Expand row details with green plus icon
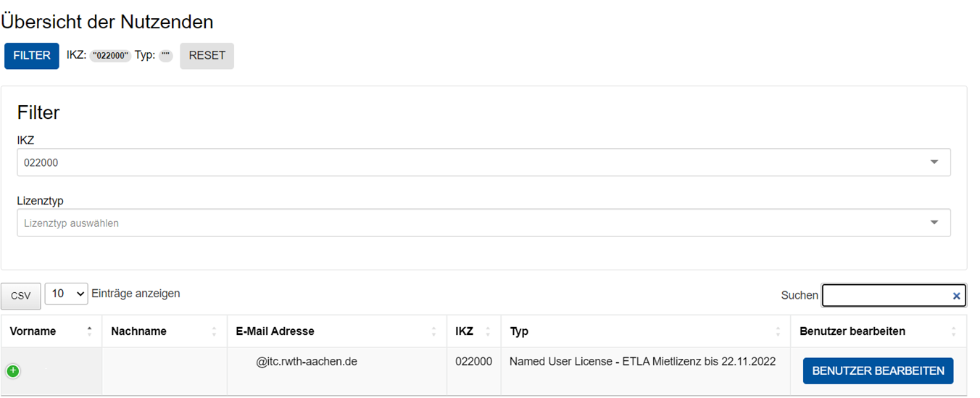 tap(13, 371)
